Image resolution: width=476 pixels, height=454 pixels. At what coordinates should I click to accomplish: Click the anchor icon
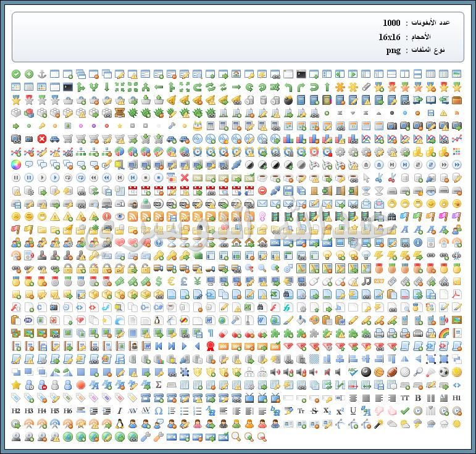(43, 74)
